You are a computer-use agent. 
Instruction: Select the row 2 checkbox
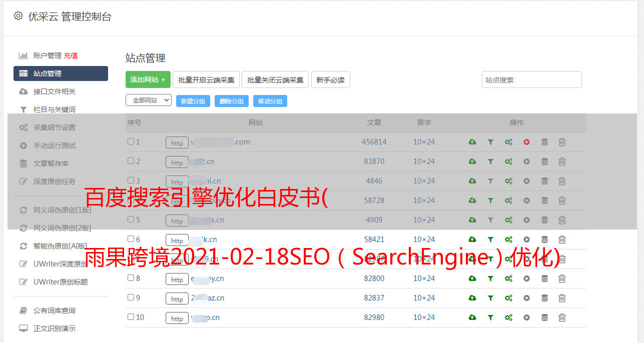pos(131,161)
